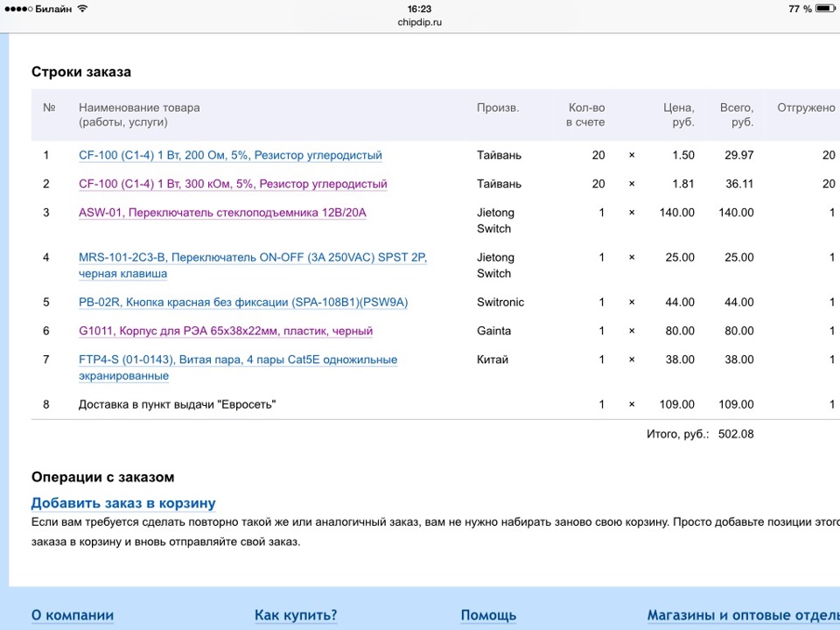Tap the Билайн carrier label

tap(53, 9)
